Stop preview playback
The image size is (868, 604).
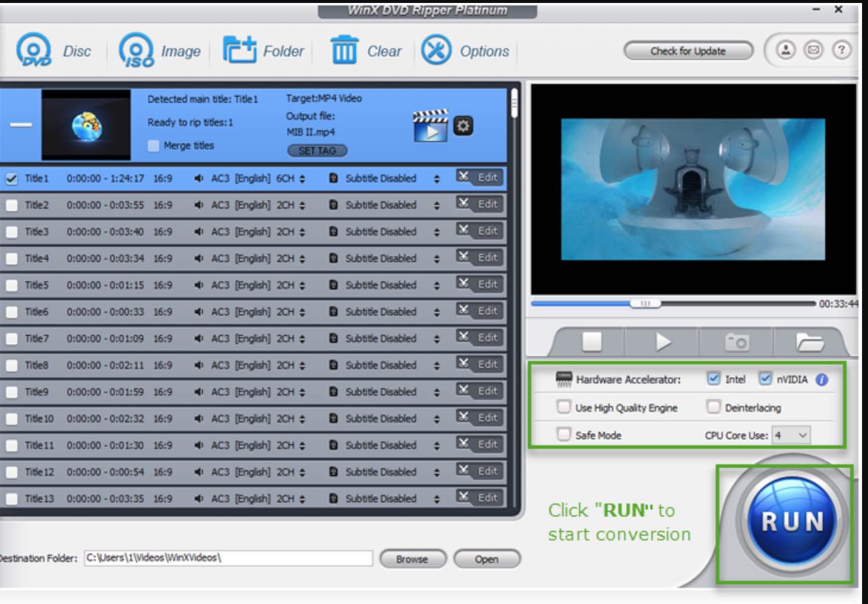(591, 342)
